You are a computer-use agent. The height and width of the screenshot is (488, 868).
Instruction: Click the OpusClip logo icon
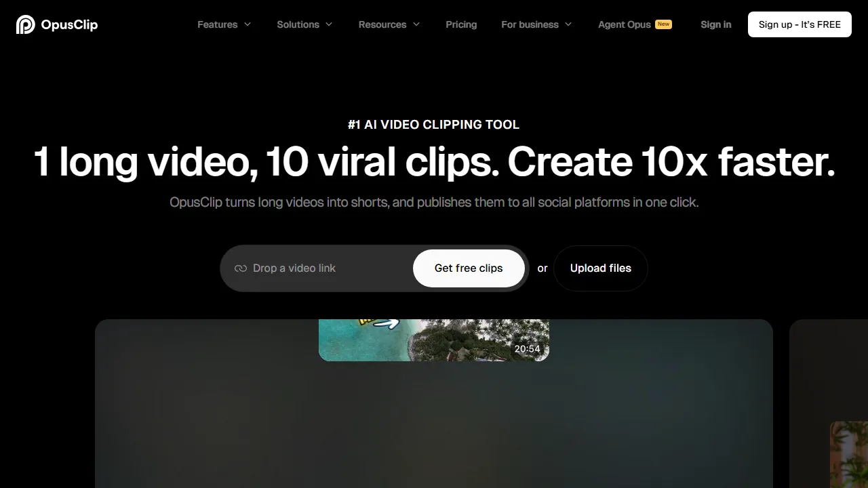click(26, 24)
